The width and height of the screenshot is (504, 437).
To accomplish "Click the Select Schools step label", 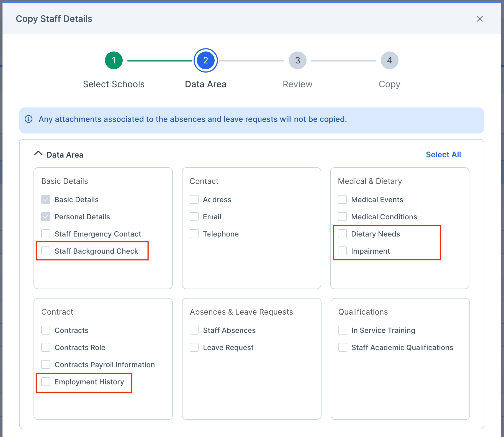I will 114,84.
